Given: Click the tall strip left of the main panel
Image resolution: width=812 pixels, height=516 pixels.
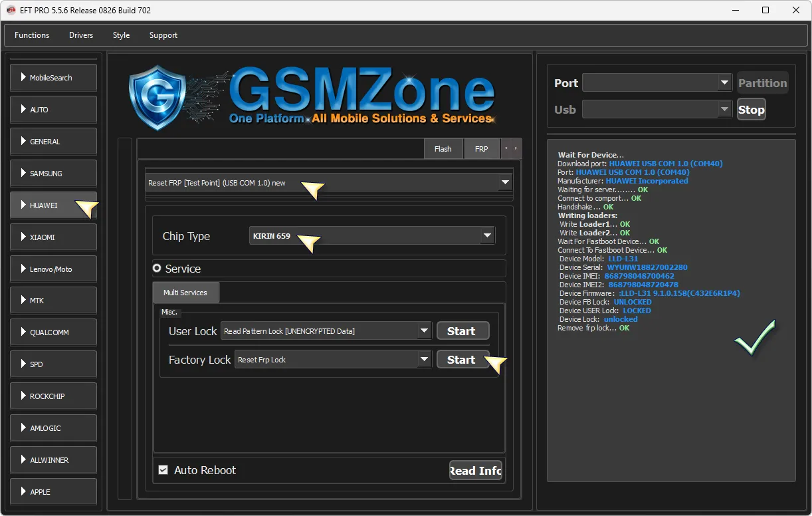Looking at the screenshot, I should [125, 319].
